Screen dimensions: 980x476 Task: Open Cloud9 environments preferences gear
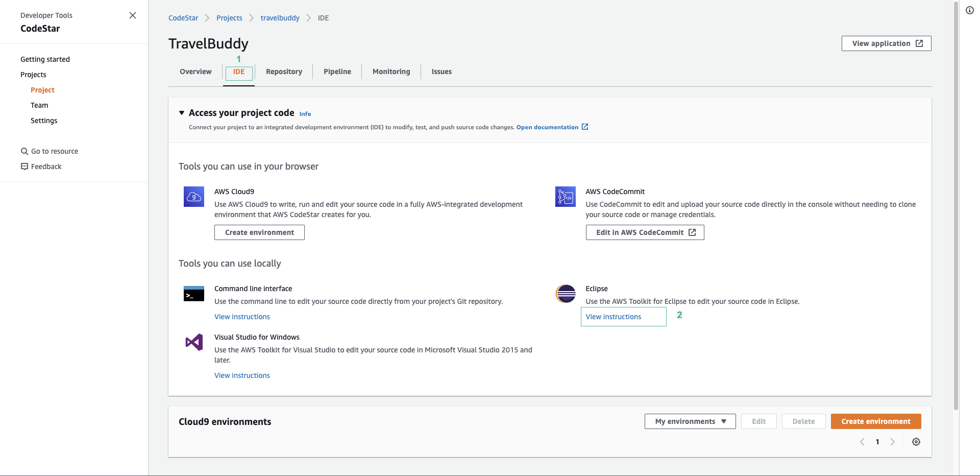point(916,442)
